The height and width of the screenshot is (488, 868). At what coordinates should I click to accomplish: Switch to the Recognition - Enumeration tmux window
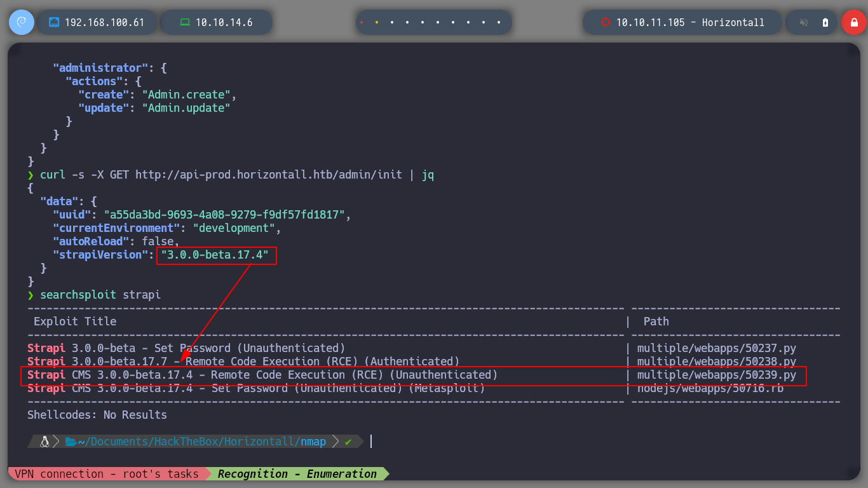pos(297,474)
